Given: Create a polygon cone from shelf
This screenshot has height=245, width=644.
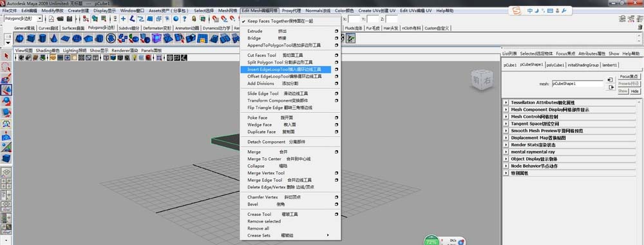Looking at the screenshot, I should [53, 39].
